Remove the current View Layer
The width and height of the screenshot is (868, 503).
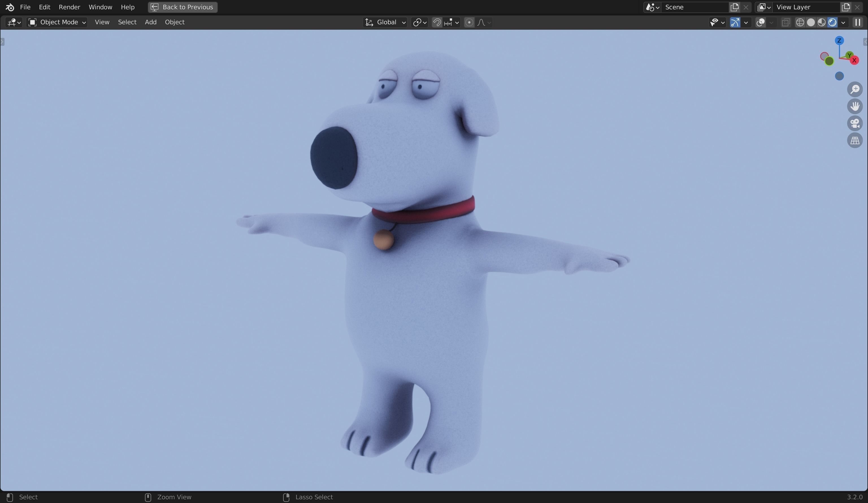pyautogui.click(x=857, y=7)
